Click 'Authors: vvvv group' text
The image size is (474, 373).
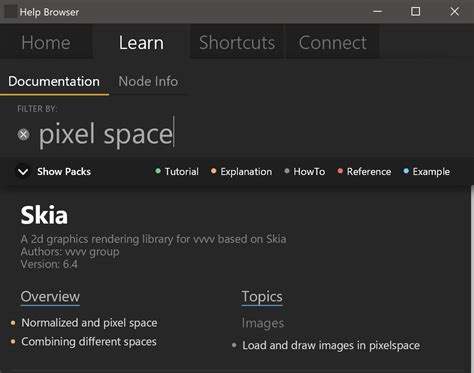(70, 252)
